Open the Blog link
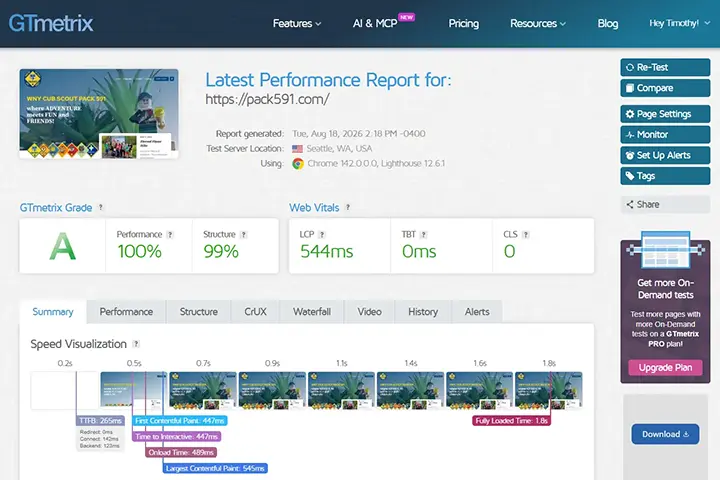 [608, 23]
